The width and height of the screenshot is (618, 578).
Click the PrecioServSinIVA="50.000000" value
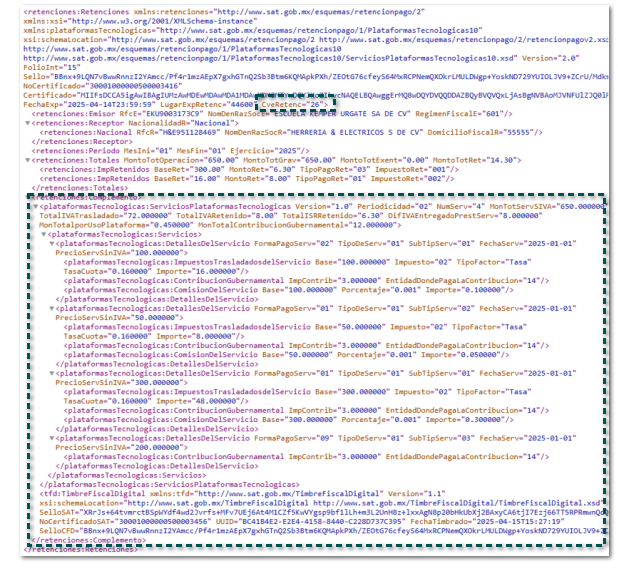tap(117, 318)
